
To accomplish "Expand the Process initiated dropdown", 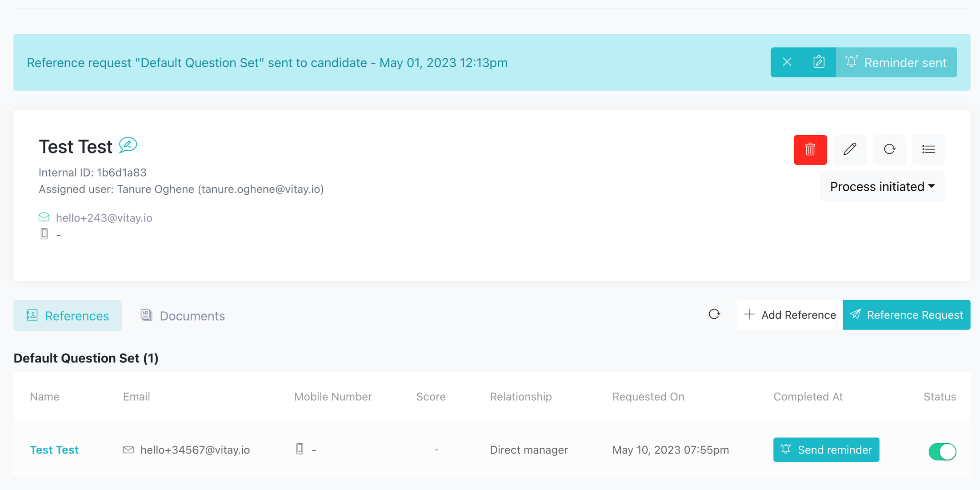I will [882, 186].
